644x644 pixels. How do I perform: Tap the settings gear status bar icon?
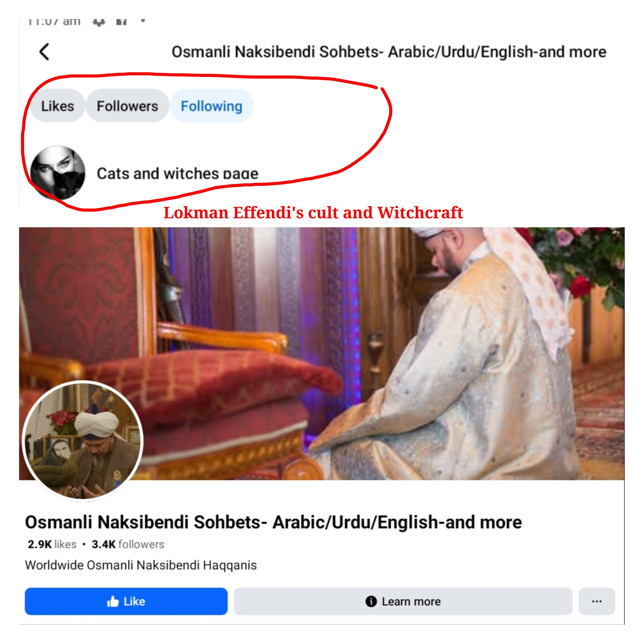[x=99, y=22]
